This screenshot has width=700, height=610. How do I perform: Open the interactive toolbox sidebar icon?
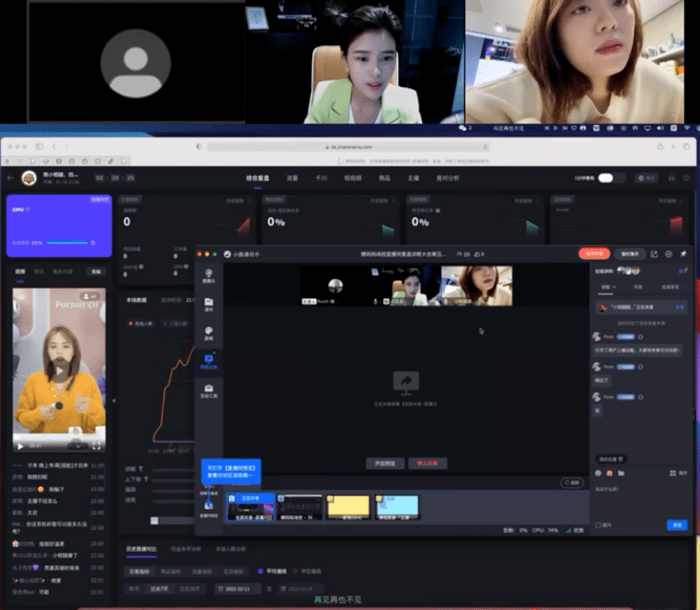tap(209, 391)
